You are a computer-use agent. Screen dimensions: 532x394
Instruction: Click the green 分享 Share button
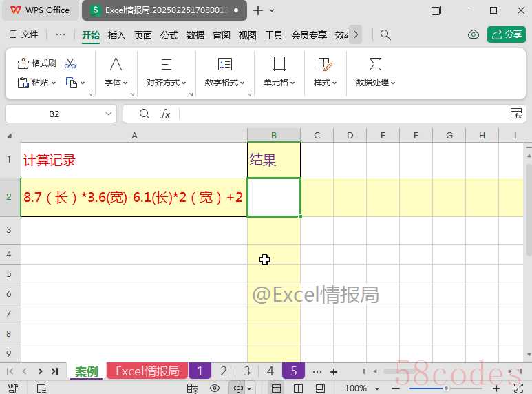click(507, 34)
